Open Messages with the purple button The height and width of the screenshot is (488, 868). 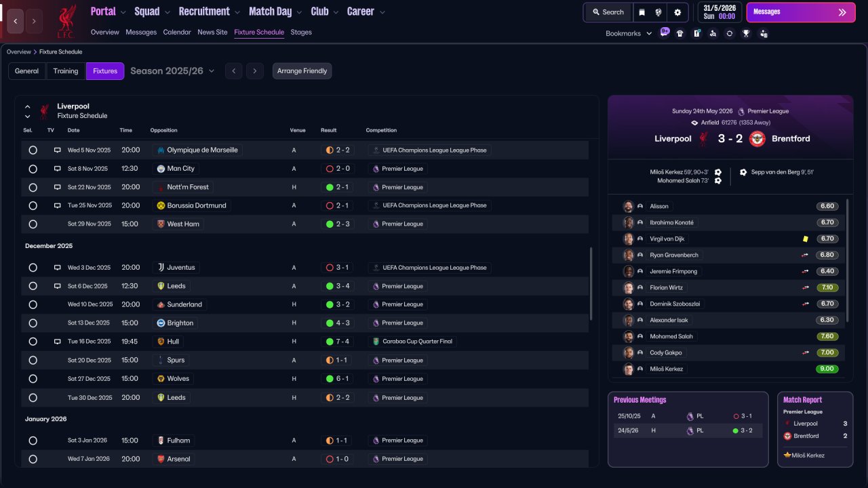[x=801, y=12]
